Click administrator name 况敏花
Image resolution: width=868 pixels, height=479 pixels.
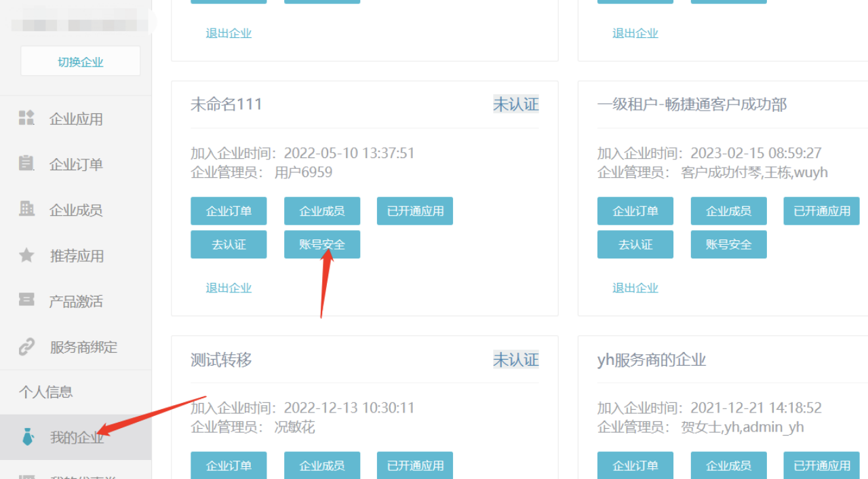[295, 427]
